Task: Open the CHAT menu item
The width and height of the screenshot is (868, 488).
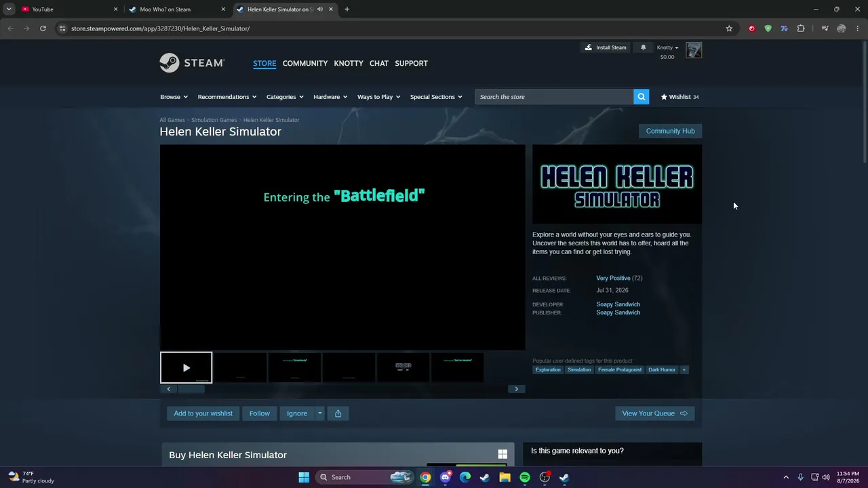Action: pos(379,63)
